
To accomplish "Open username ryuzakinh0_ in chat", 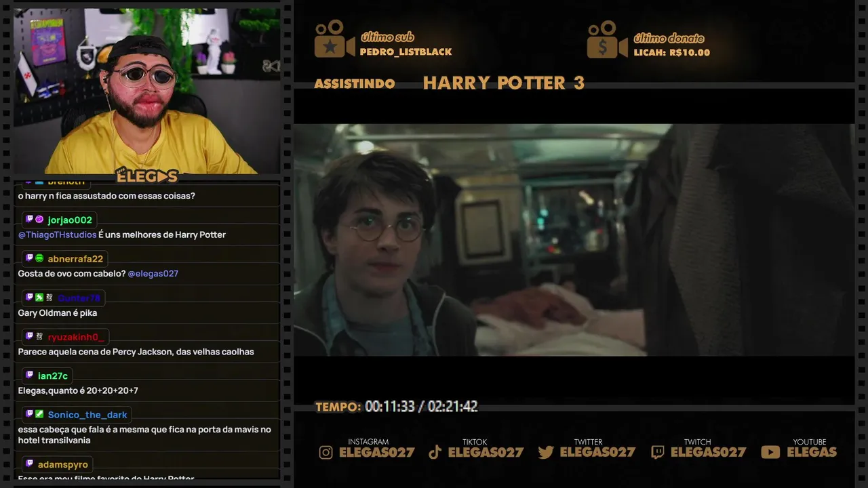I will pos(76,337).
